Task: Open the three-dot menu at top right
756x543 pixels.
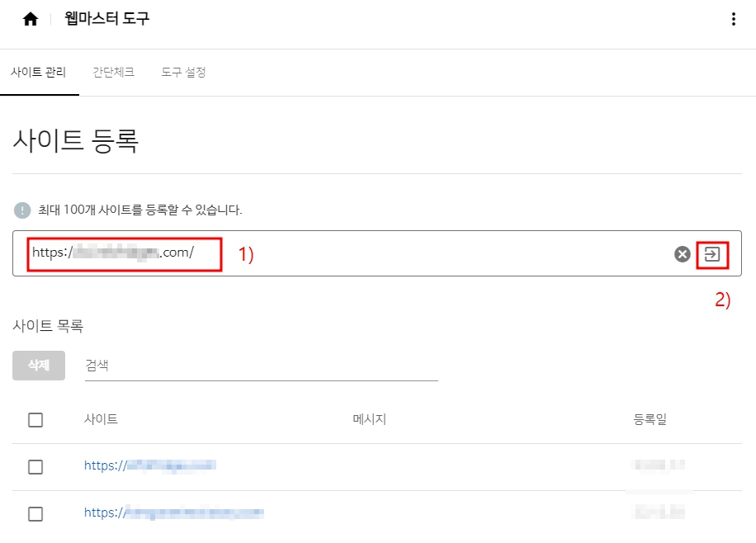Action: click(x=734, y=18)
